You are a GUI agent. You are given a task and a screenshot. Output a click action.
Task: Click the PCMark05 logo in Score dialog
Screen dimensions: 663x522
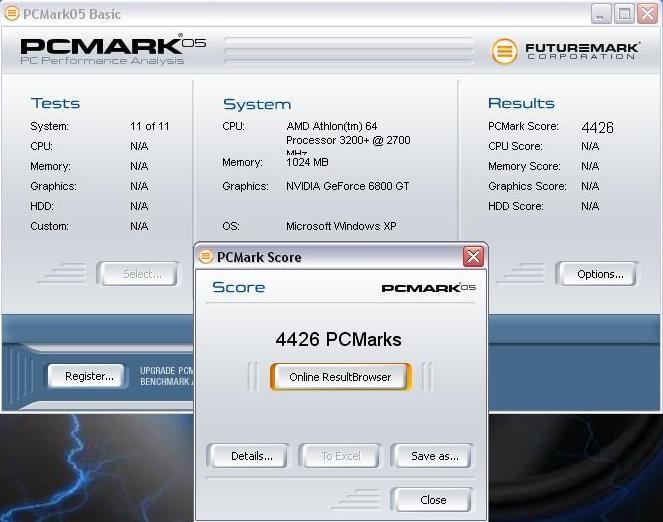428,288
